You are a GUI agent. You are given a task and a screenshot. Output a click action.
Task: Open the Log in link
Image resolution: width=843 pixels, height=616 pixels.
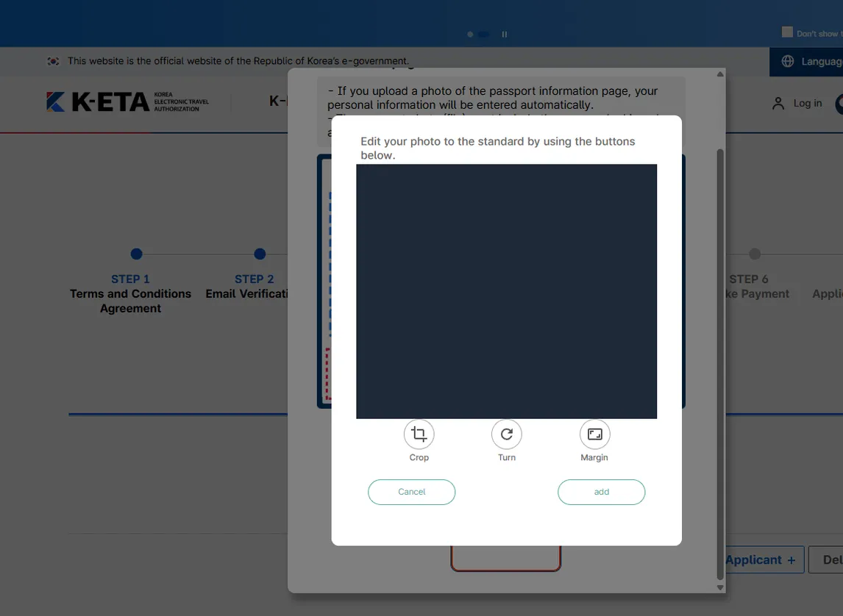[x=808, y=103]
